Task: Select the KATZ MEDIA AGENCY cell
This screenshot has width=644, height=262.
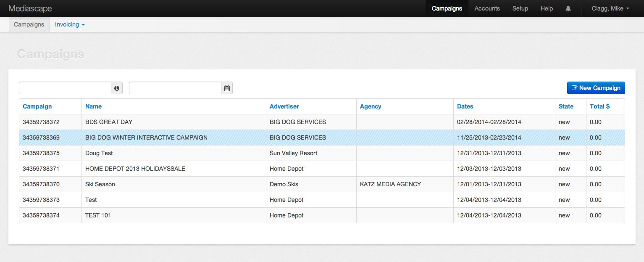Action: tap(390, 184)
